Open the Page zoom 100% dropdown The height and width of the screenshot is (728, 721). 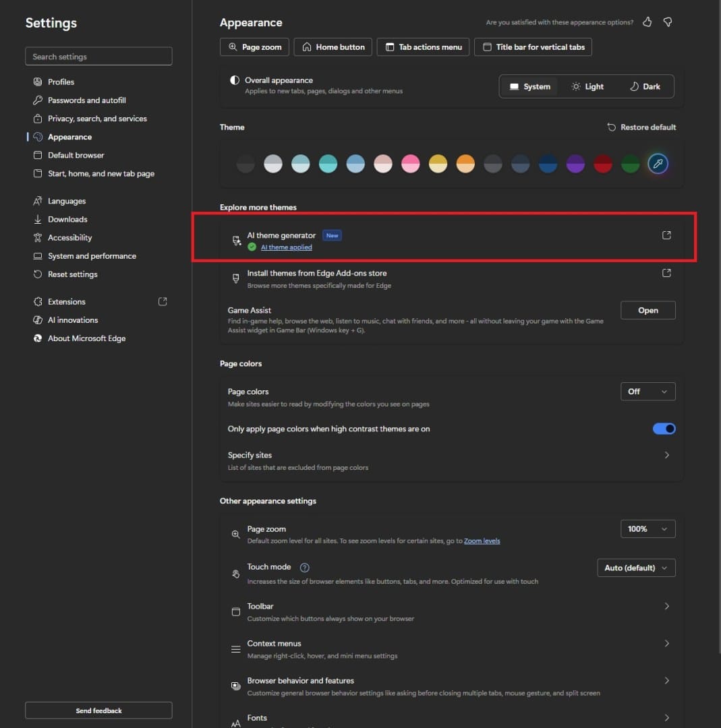(647, 529)
